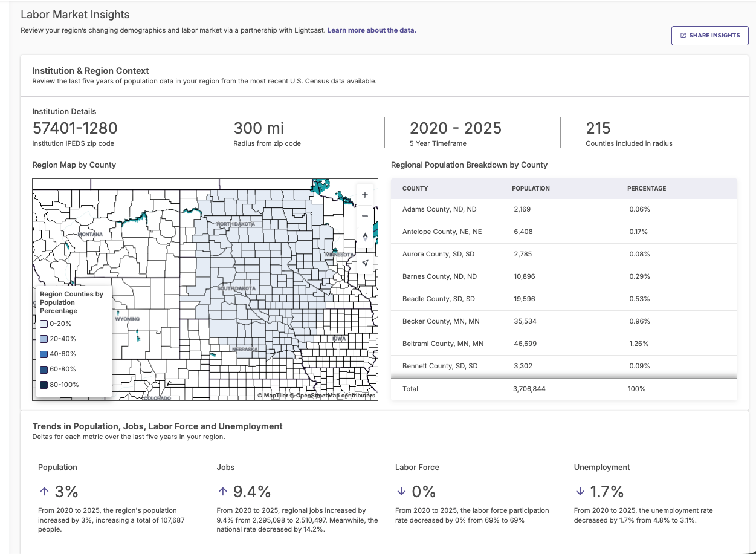Click the 80-100% legend swatch
Image resolution: width=756 pixels, height=554 pixels.
tap(44, 385)
